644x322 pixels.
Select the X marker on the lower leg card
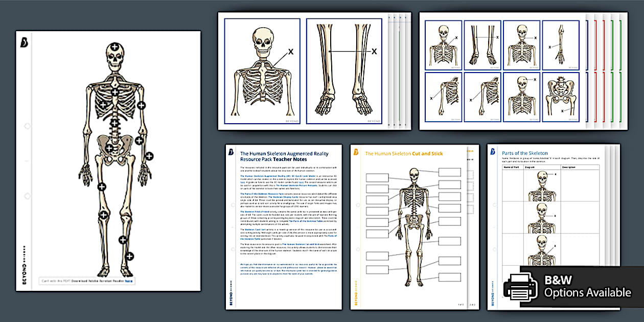coord(375,52)
